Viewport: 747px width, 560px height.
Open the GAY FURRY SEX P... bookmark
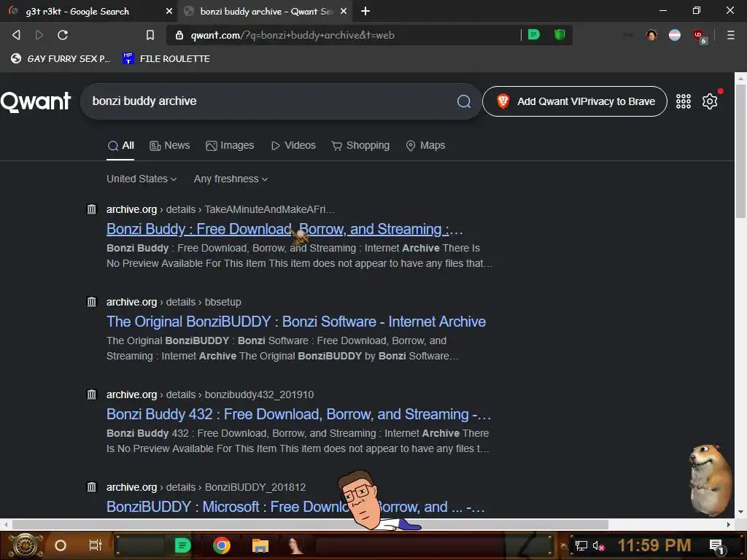(x=61, y=58)
